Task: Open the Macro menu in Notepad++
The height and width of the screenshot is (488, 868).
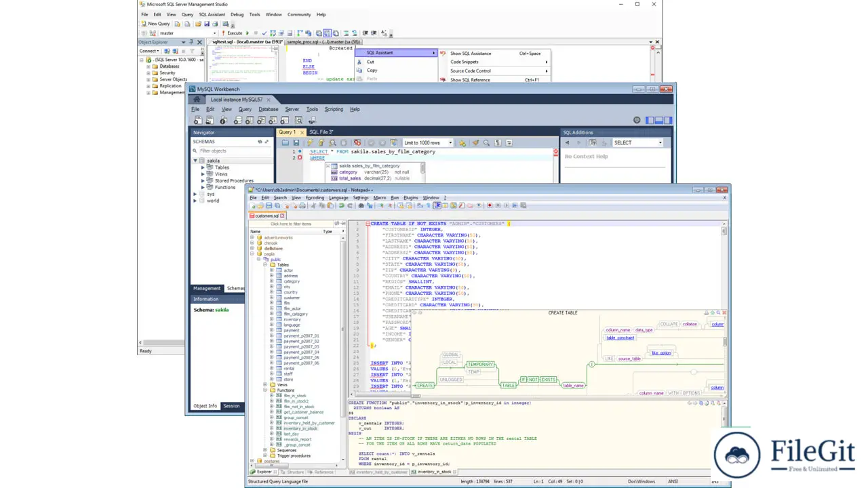Action: 380,198
